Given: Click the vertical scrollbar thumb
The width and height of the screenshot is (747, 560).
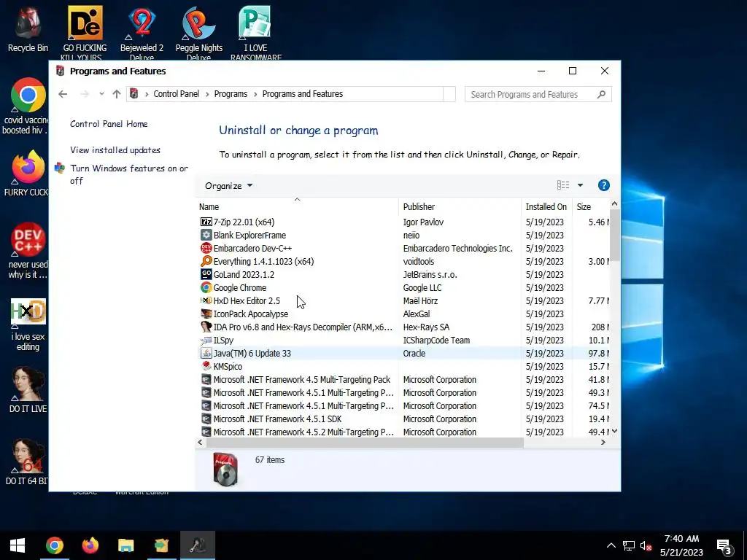Looking at the screenshot, I should click(614, 234).
